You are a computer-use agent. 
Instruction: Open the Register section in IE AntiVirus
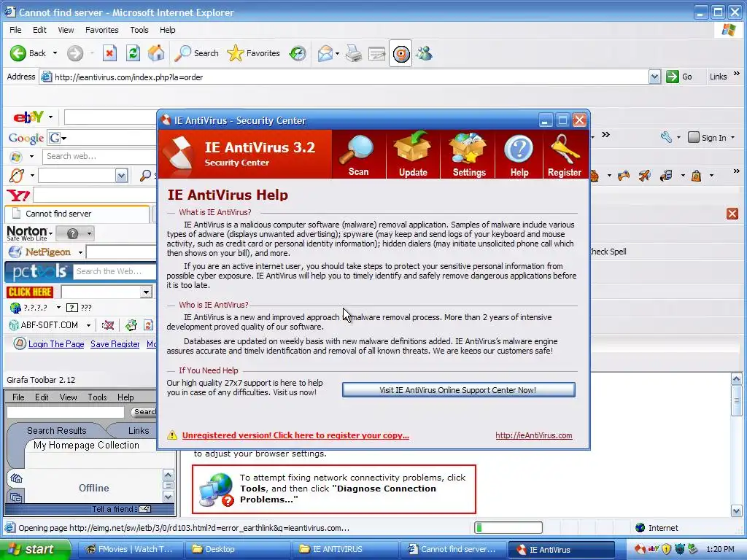click(565, 155)
